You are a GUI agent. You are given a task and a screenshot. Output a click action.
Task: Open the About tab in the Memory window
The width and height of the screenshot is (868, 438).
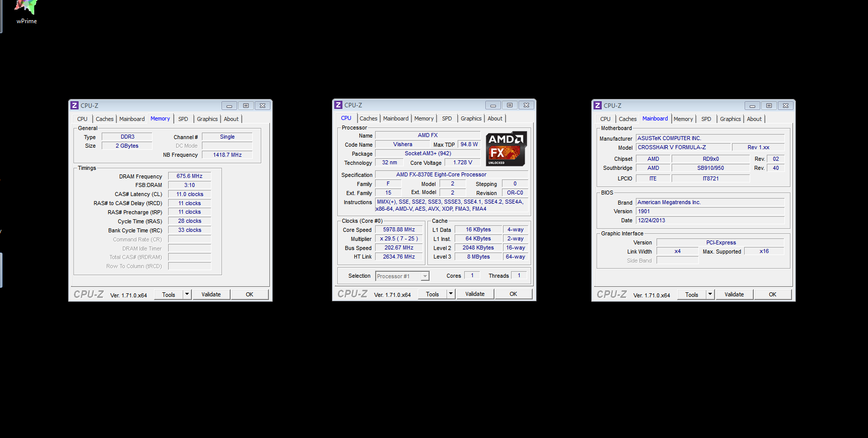coord(231,119)
